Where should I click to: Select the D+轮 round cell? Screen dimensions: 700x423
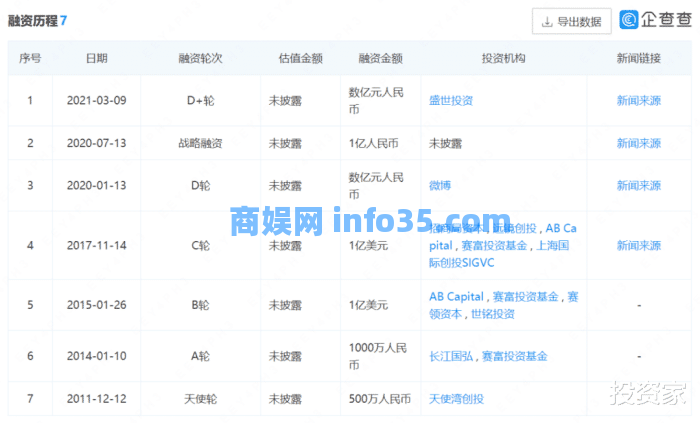coord(200,100)
